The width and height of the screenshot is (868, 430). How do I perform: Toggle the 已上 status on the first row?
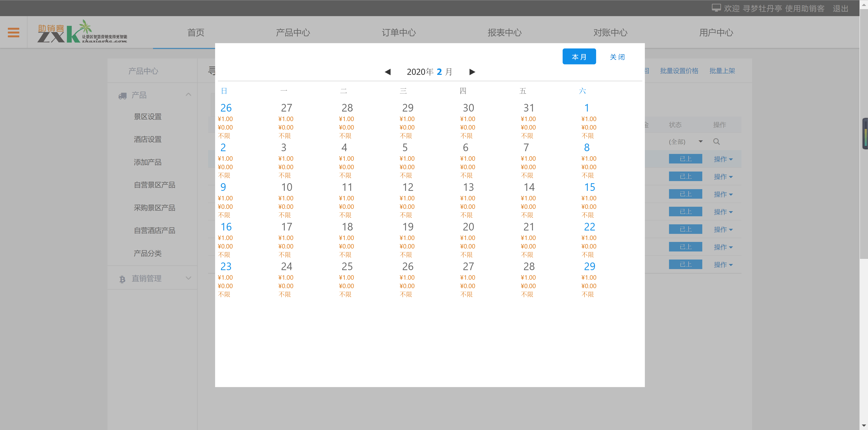click(685, 159)
